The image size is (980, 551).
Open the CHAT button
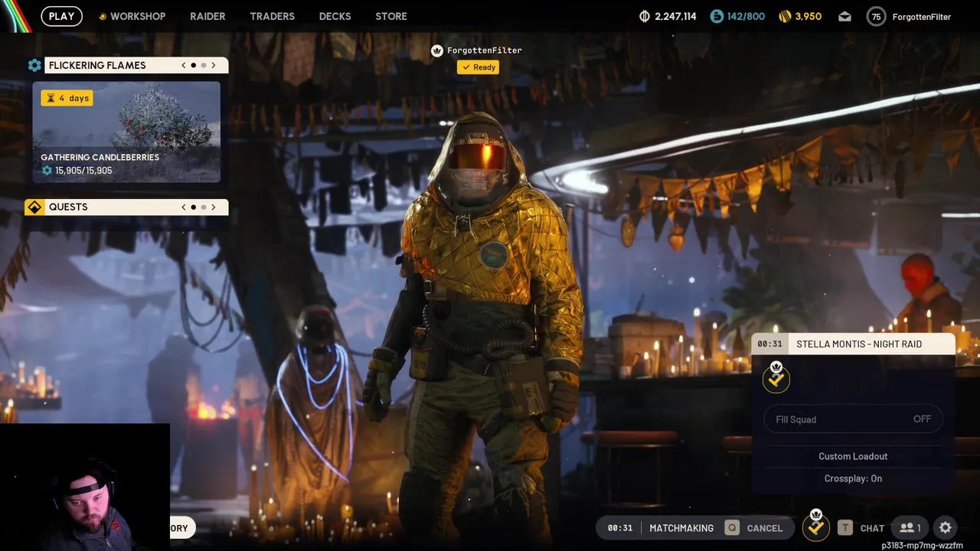pyautogui.click(x=872, y=528)
